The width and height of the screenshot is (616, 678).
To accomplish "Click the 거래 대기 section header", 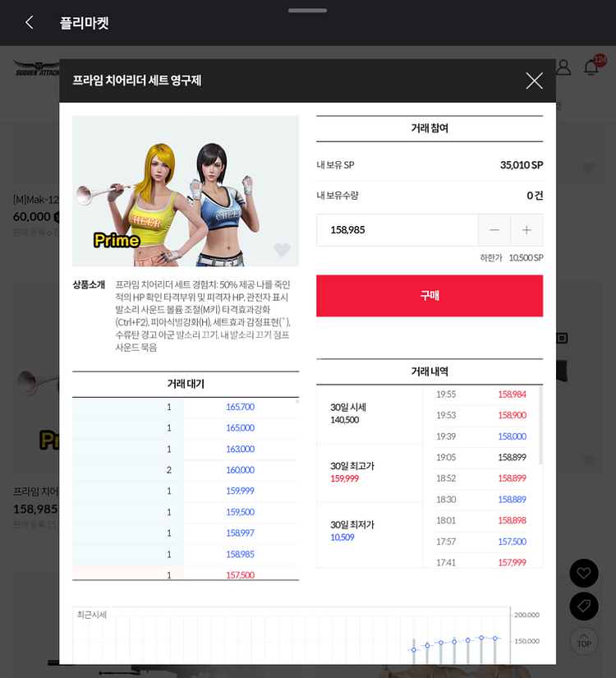I will [x=186, y=384].
